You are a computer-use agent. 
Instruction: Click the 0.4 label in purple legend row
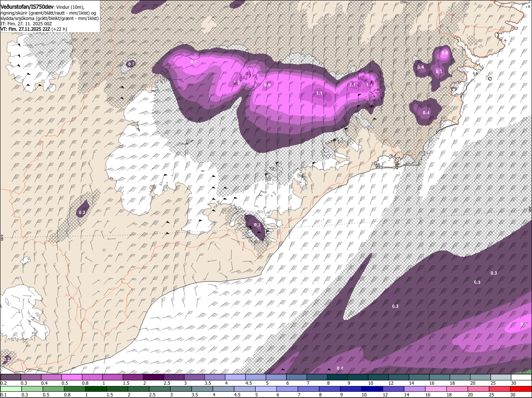pos(44,383)
